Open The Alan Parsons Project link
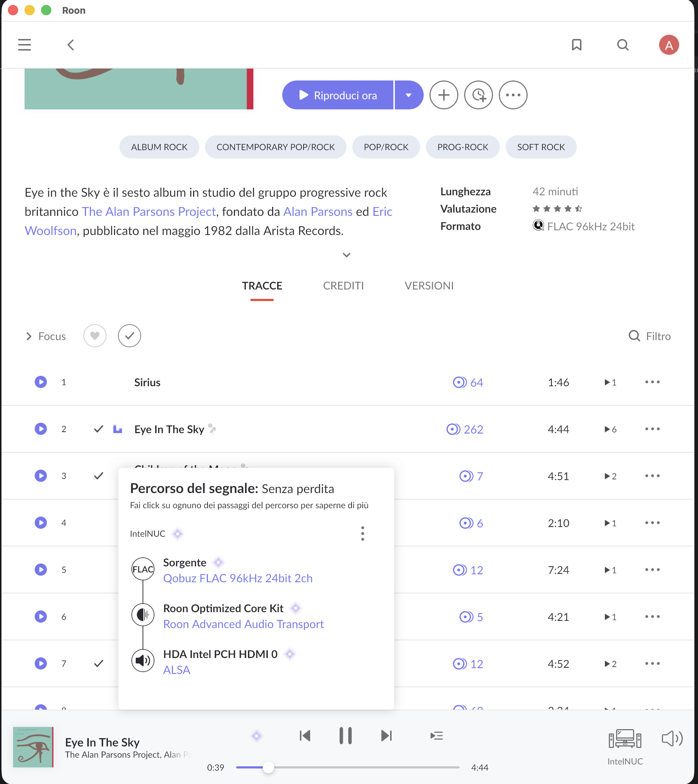The width and height of the screenshot is (698, 784). pyautogui.click(x=149, y=212)
